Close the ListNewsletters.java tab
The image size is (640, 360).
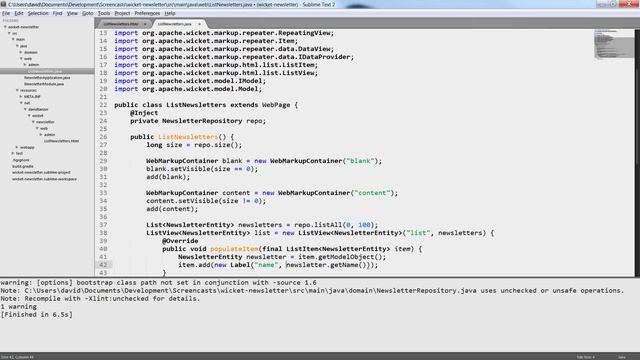[199, 24]
